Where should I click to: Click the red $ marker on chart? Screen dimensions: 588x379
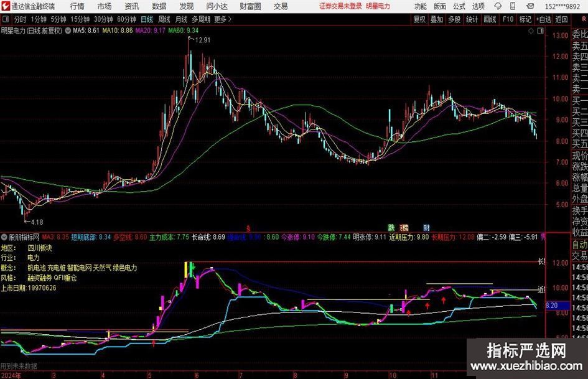[248, 228]
